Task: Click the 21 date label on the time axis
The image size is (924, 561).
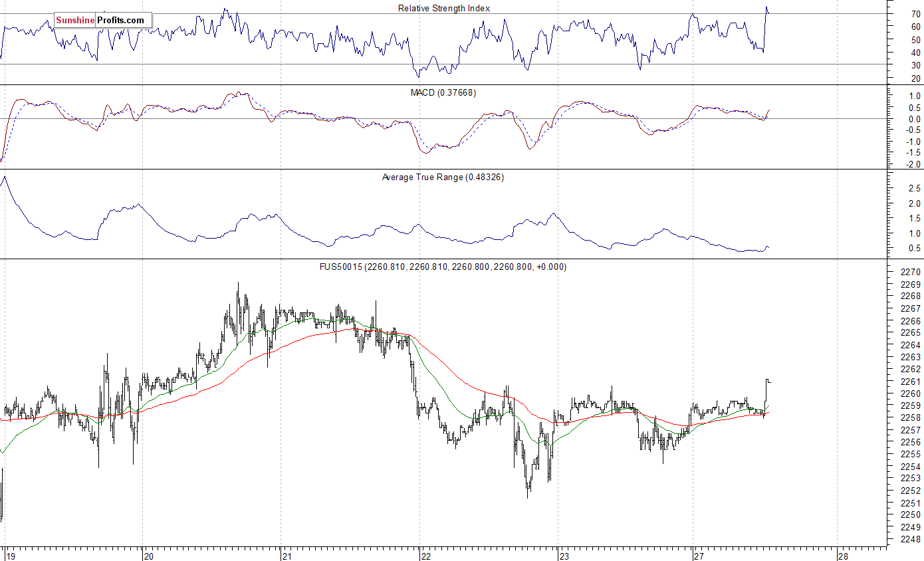Action: tap(287, 556)
